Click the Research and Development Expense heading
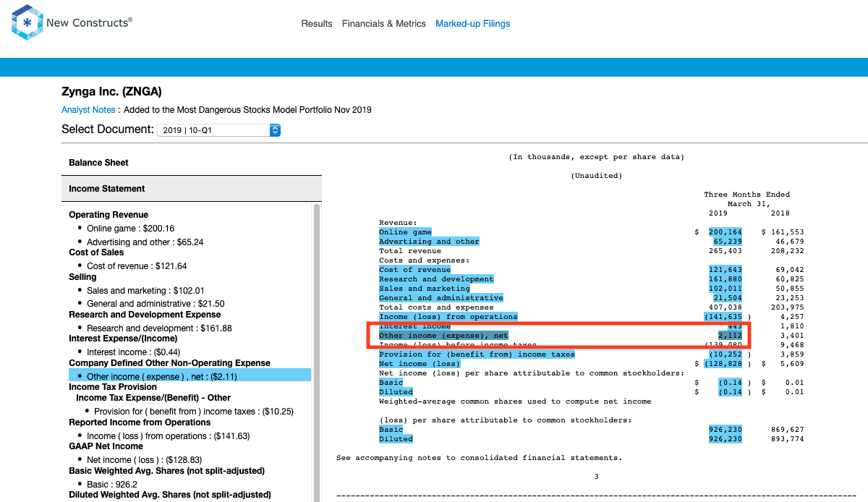 (x=145, y=315)
